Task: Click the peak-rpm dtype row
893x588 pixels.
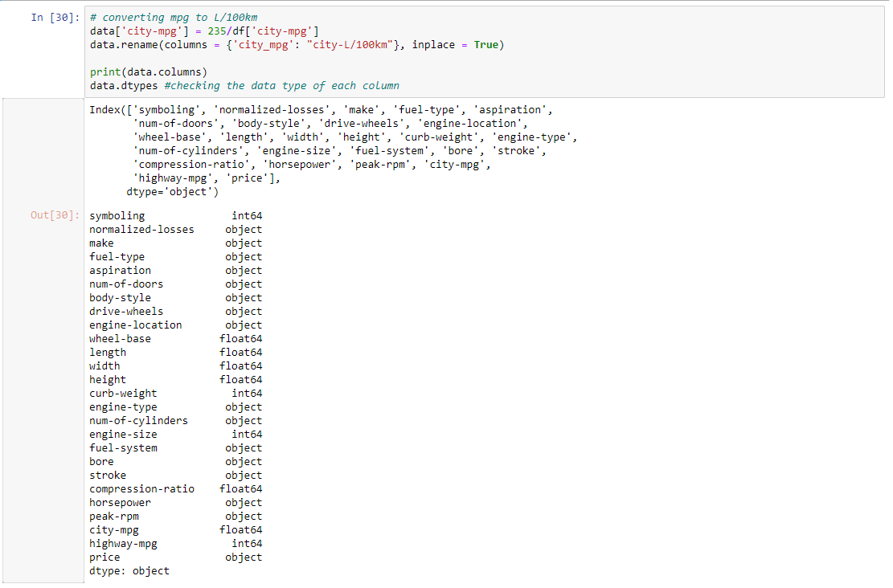Action: pyautogui.click(x=175, y=517)
